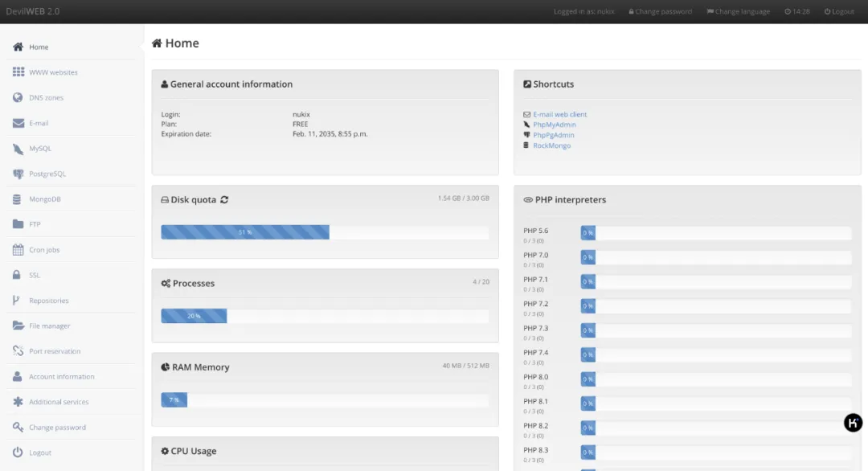Click the SSL padlock icon
Image resolution: width=868 pixels, height=471 pixels.
point(17,275)
